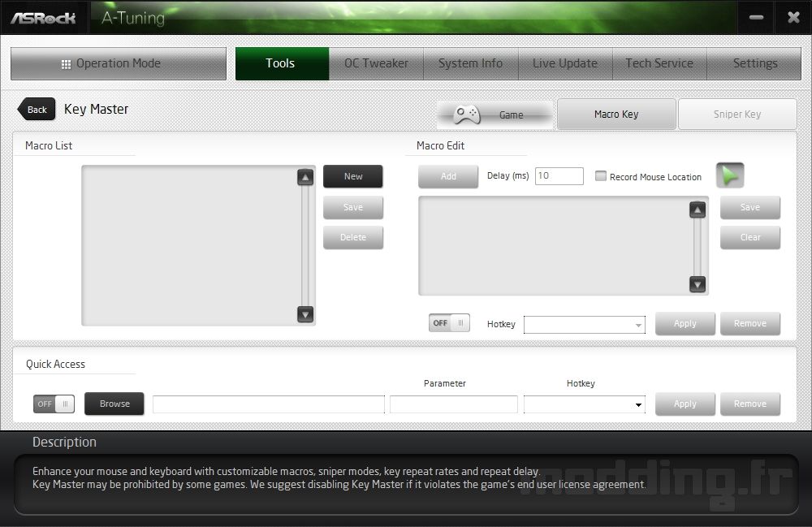Click Save in Macro List

[353, 208]
